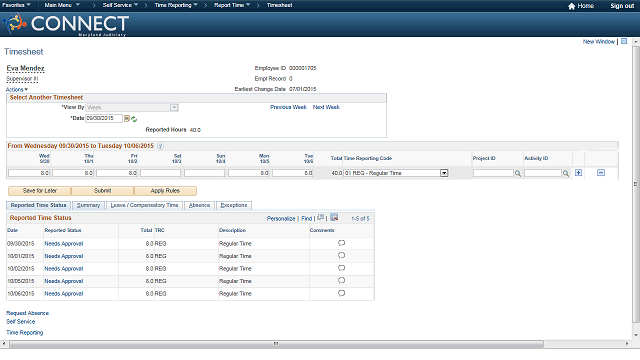Download Reported Time Status to spreadsheet icon
The width and height of the screenshot is (640, 360).
point(334,218)
